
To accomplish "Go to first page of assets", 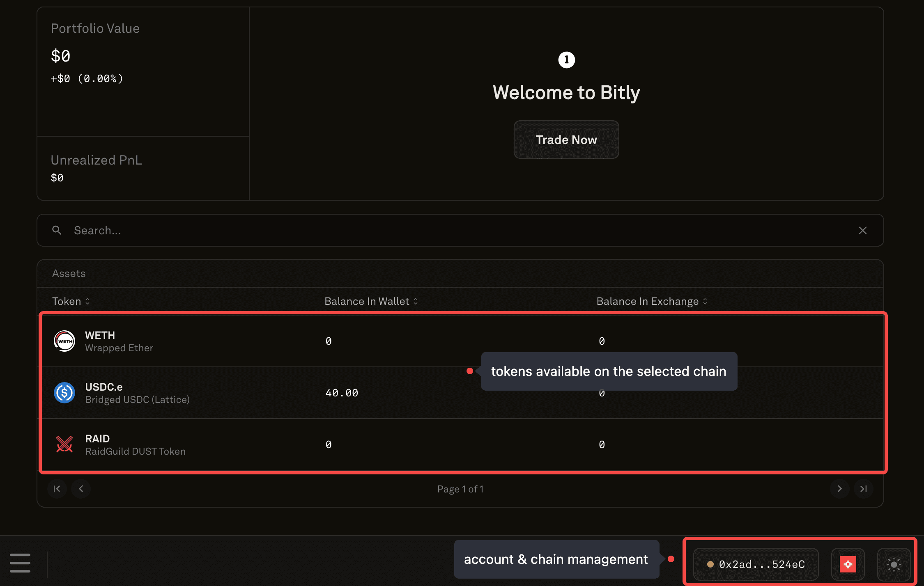I will (57, 489).
